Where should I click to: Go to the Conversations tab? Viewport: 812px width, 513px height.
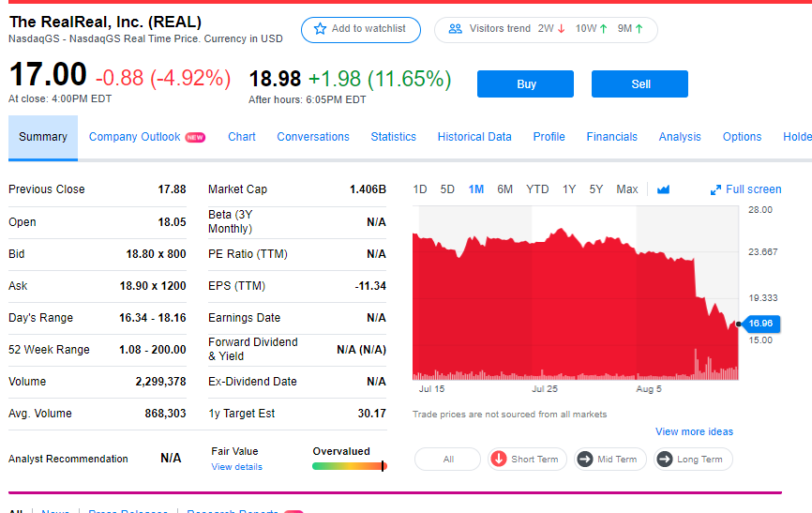pyautogui.click(x=313, y=137)
